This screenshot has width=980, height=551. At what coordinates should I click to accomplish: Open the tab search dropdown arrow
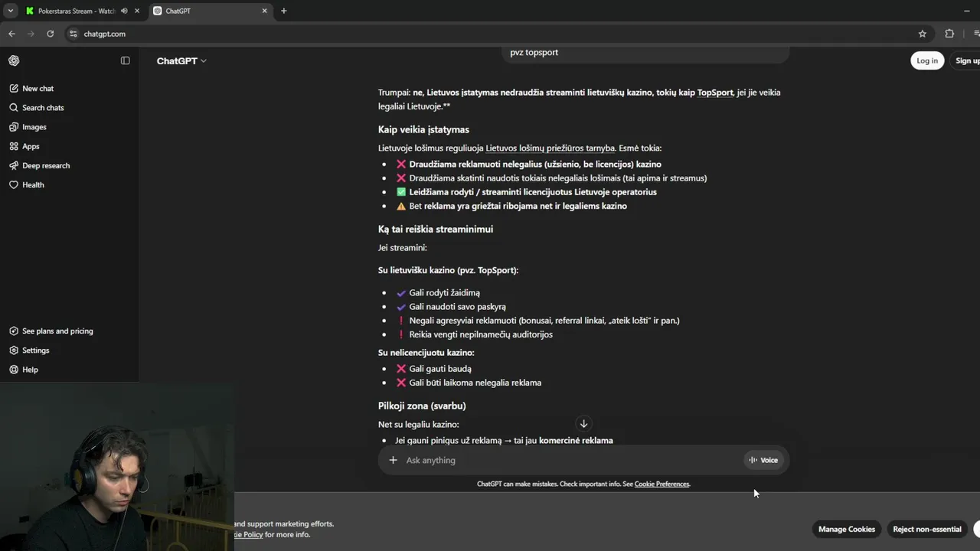click(11, 11)
